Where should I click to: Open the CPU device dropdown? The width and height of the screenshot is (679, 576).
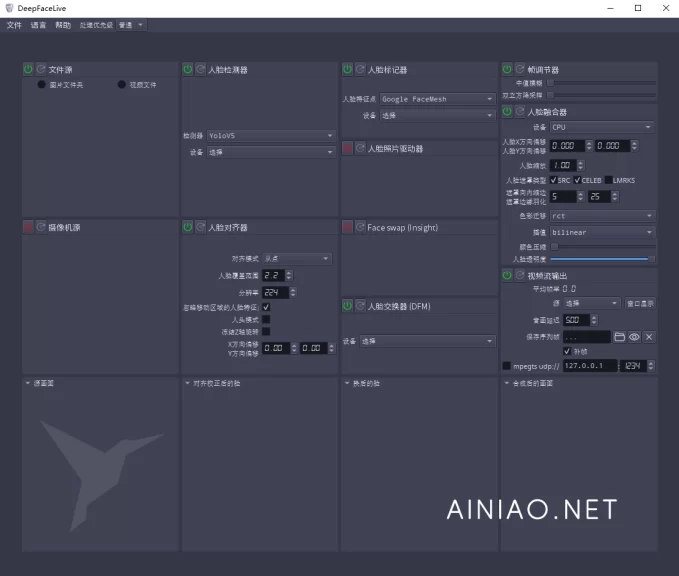click(602, 127)
